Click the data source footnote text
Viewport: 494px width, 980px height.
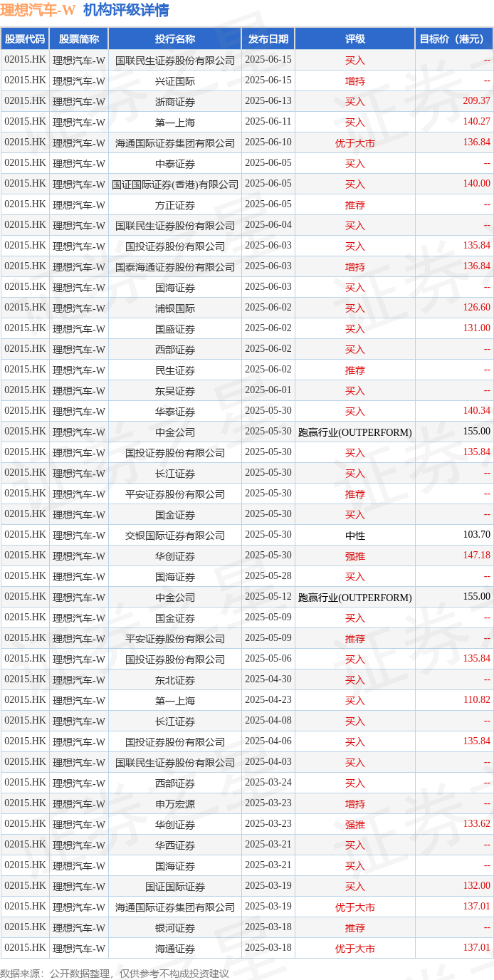tap(115, 973)
